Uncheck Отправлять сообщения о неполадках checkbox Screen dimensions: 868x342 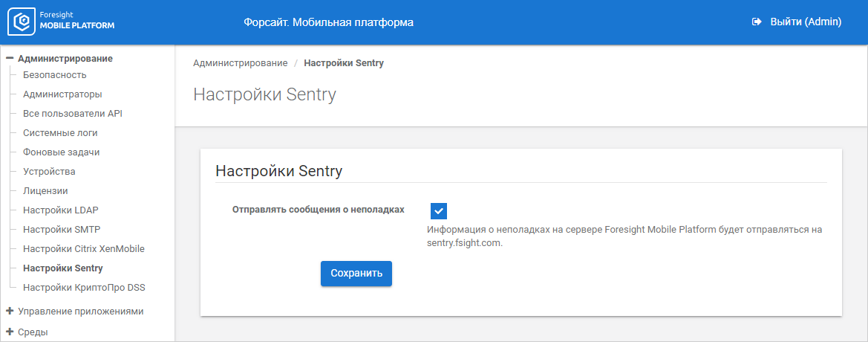(438, 211)
